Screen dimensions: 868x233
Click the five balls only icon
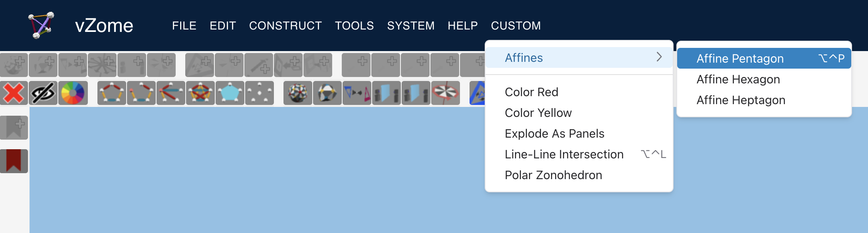tap(260, 93)
